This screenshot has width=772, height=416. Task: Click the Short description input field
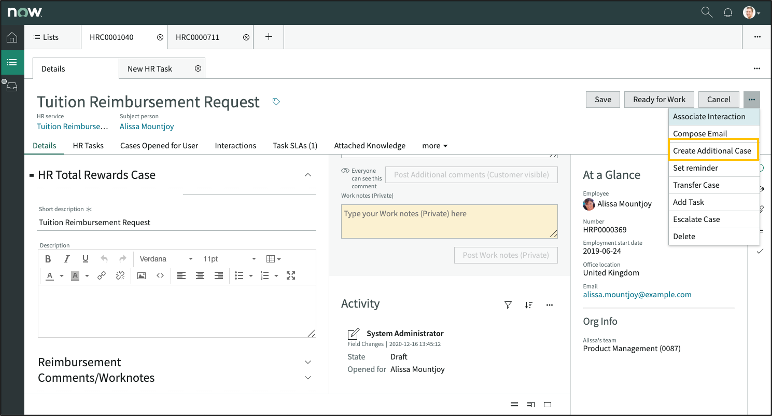(177, 223)
